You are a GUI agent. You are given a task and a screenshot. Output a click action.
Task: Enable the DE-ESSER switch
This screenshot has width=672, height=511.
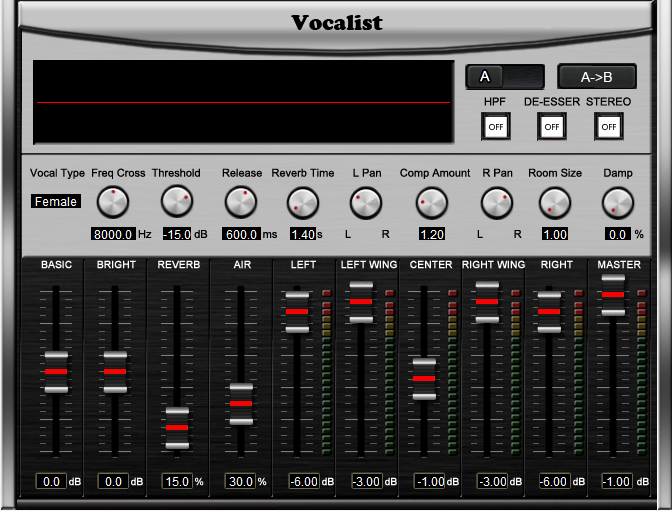point(552,126)
